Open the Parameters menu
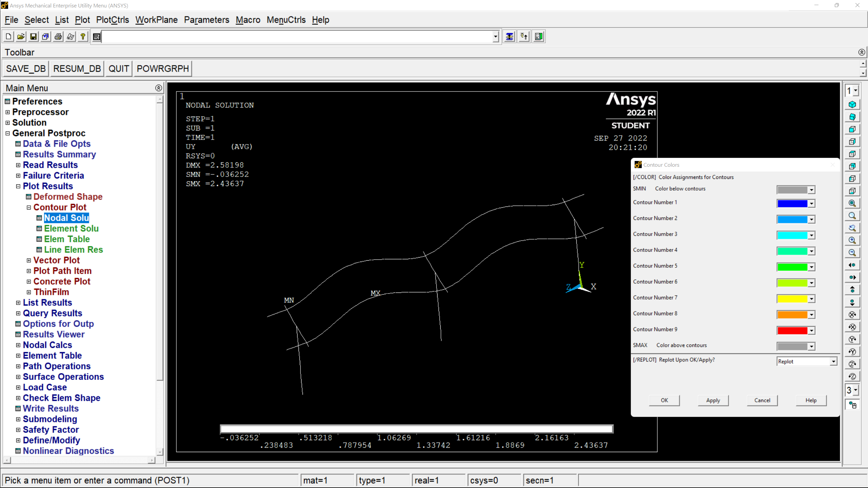The image size is (868, 488). coord(207,20)
